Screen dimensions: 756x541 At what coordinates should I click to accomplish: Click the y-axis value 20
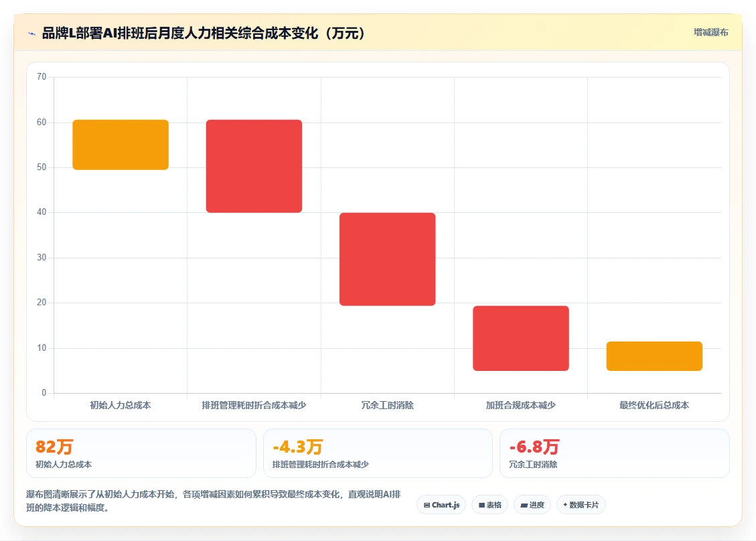coord(42,303)
